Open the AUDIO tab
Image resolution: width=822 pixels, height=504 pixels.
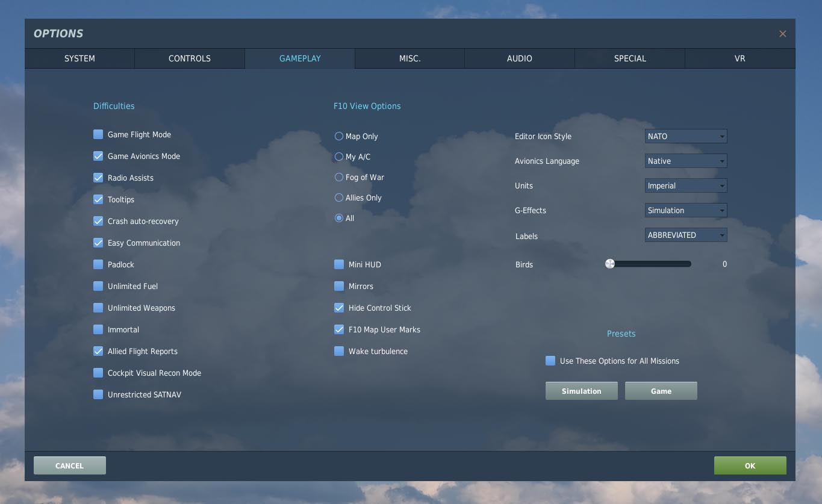520,58
